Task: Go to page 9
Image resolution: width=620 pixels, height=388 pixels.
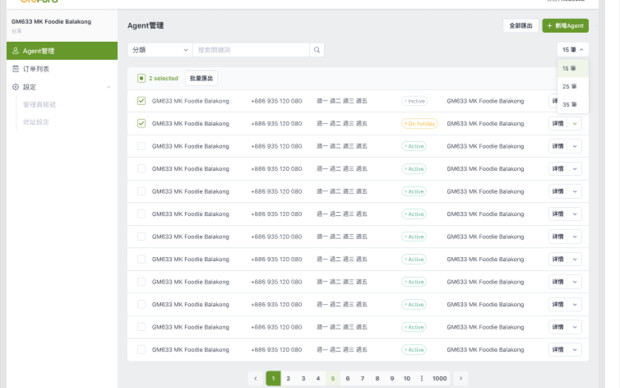Action: 392,379
